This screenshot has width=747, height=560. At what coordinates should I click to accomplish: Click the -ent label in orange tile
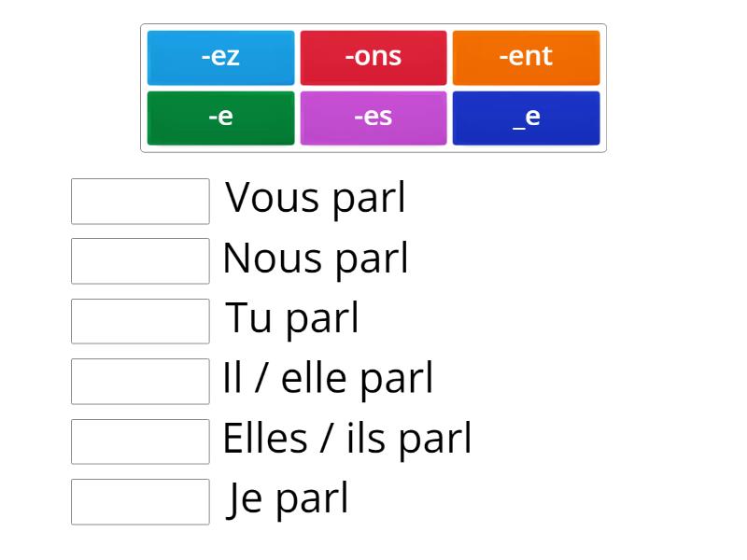[x=526, y=56]
